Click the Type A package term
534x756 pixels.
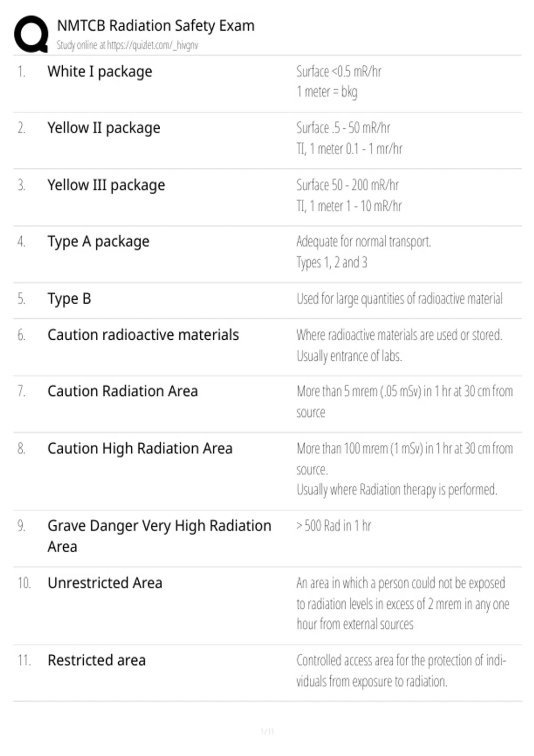pyautogui.click(x=98, y=241)
